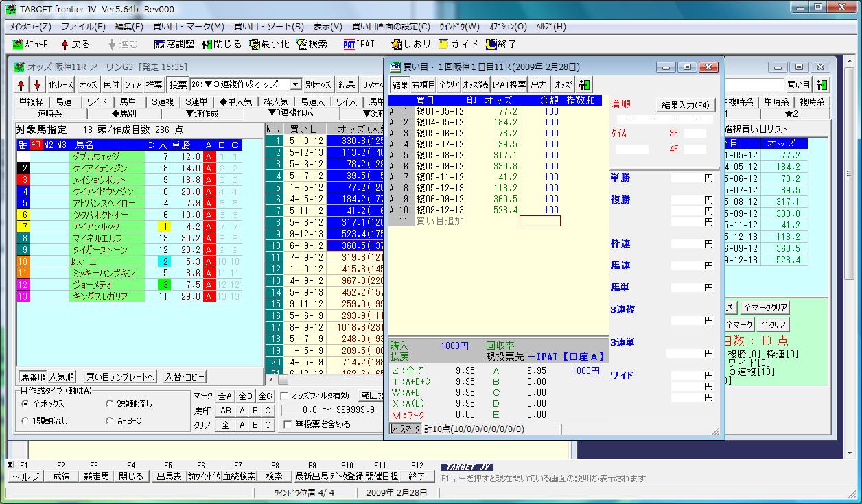Screen dimensions: 862x504
Task: Click 結果入力(F4) button
Action: 686,106
